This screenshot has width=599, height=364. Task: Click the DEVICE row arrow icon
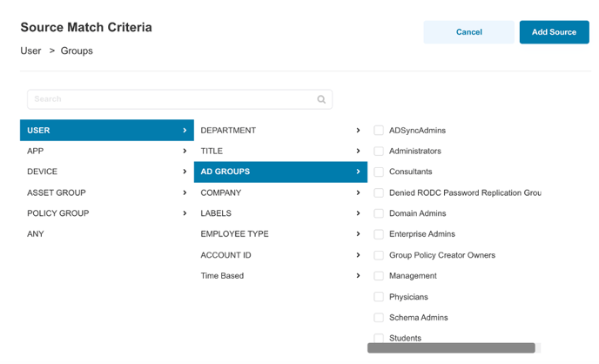coord(185,172)
